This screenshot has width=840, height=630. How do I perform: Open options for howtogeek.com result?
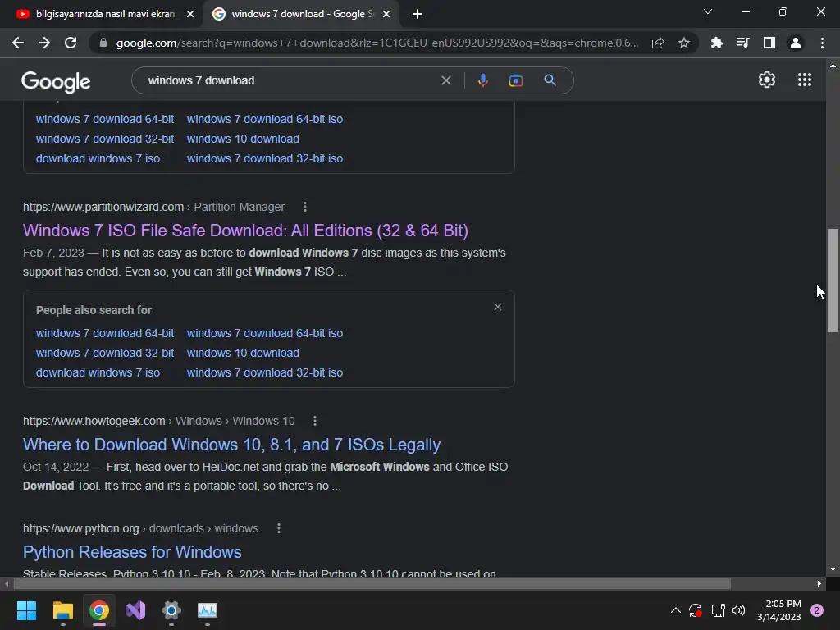tap(315, 421)
